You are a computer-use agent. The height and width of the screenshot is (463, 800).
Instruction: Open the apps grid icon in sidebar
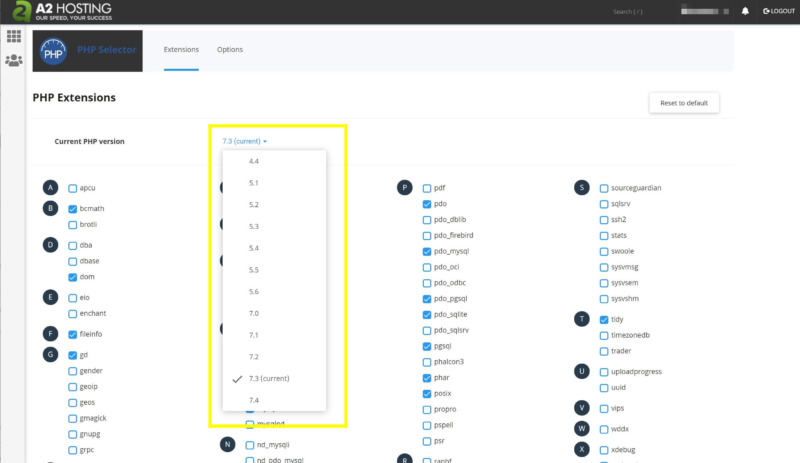click(14, 37)
